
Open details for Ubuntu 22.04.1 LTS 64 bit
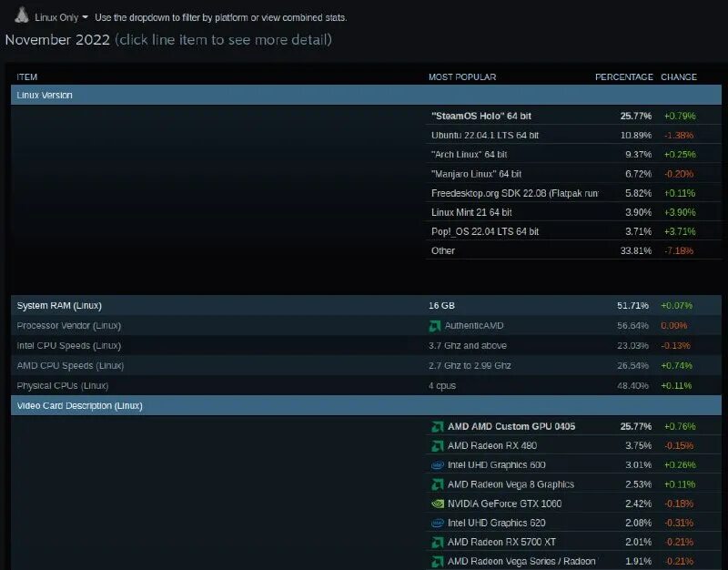point(482,135)
